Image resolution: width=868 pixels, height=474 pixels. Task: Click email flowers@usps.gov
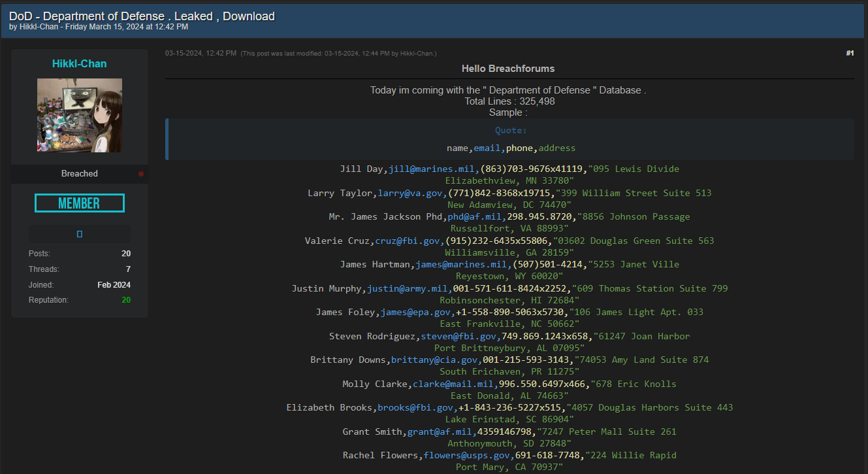(x=467, y=456)
